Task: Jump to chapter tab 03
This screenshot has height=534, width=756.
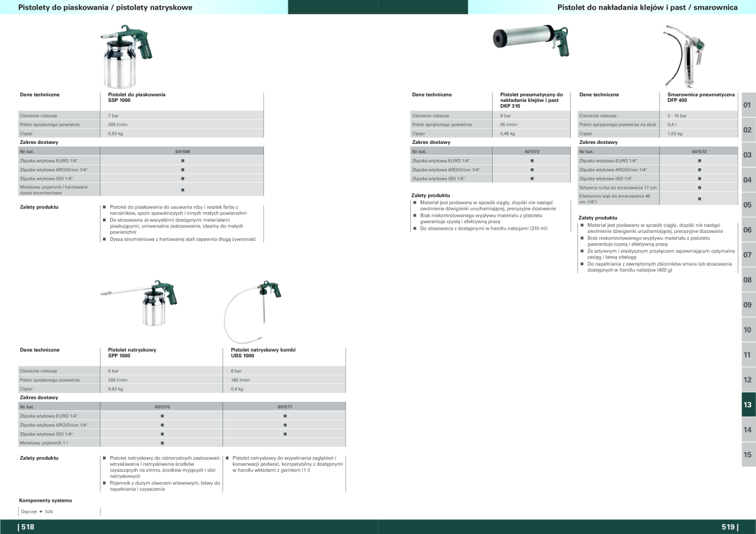Action: pos(748,155)
